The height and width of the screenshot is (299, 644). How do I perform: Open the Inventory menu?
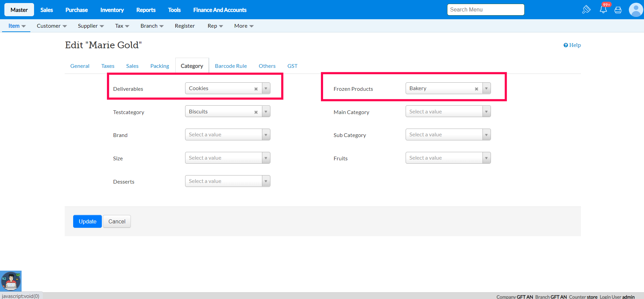(x=112, y=10)
